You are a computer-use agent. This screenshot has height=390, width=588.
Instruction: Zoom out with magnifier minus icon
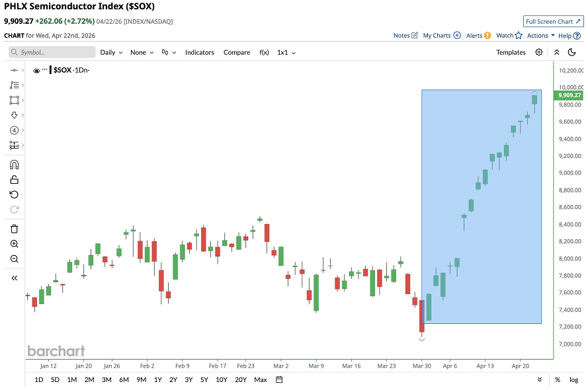(x=15, y=259)
